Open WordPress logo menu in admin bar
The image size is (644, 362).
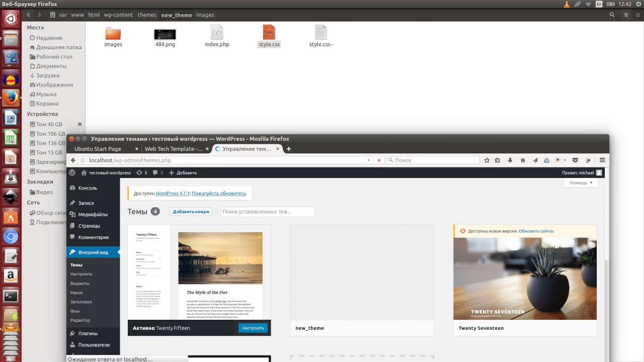[72, 172]
